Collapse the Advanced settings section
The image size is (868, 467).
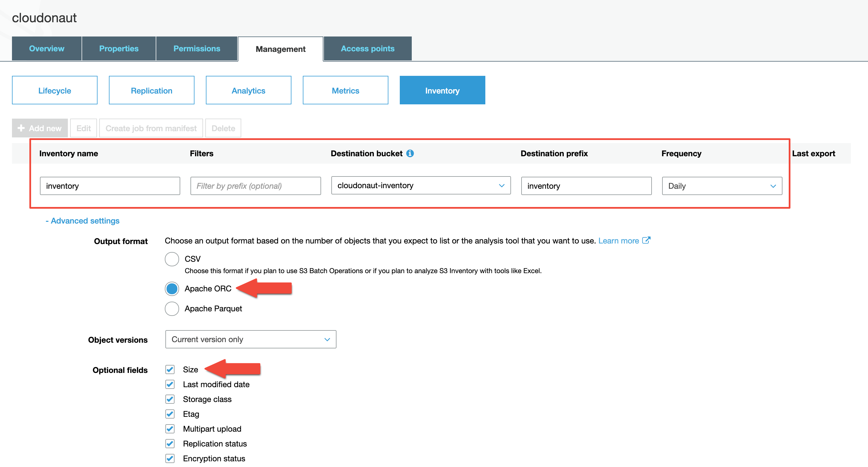(x=83, y=221)
